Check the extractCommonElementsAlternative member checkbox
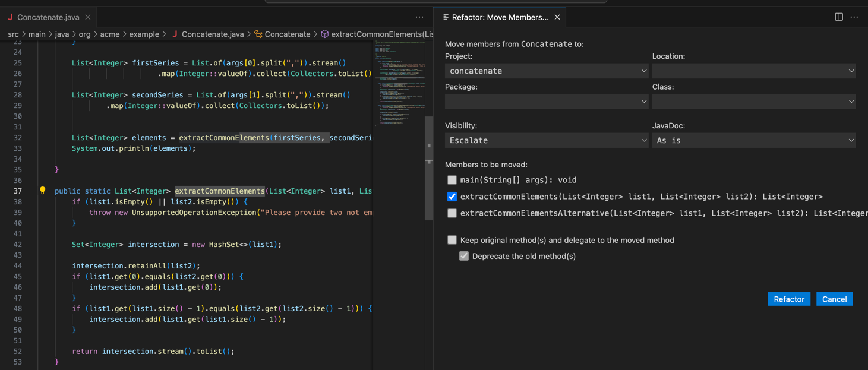Screen dimensions: 868x370 (x=452, y=213)
